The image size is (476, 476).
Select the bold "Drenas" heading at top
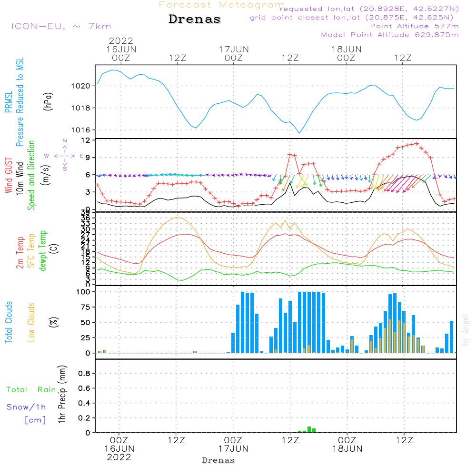[x=195, y=19]
